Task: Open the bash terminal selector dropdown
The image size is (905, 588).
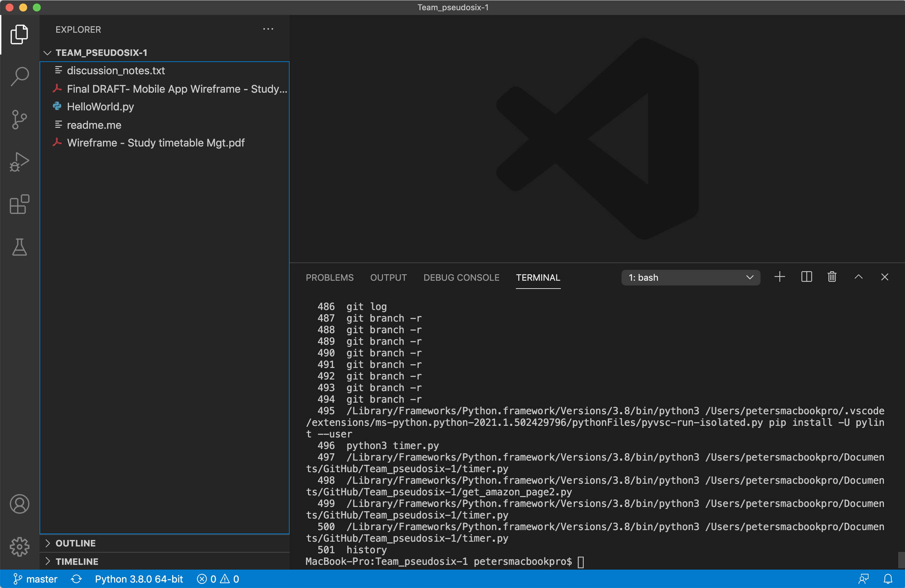Action: click(690, 277)
